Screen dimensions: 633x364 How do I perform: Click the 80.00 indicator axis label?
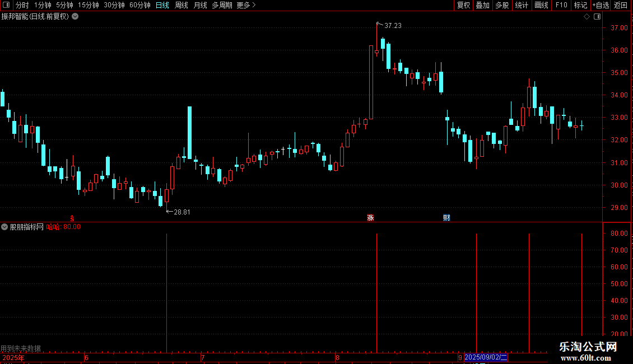pyautogui.click(x=619, y=234)
